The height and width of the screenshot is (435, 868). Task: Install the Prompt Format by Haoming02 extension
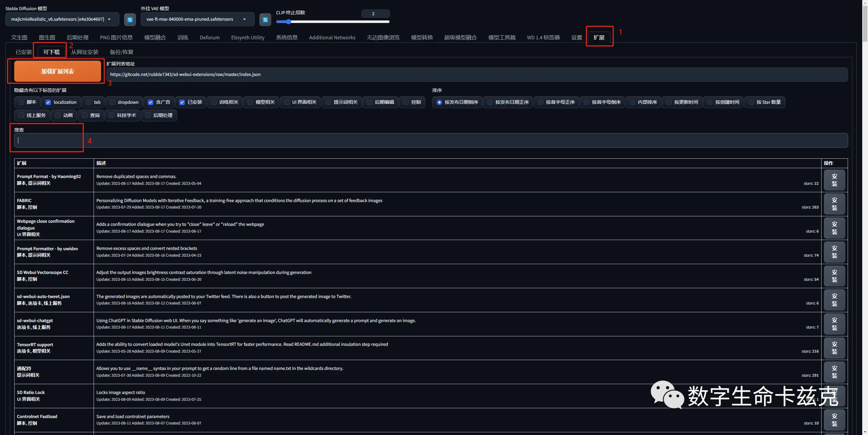click(834, 180)
